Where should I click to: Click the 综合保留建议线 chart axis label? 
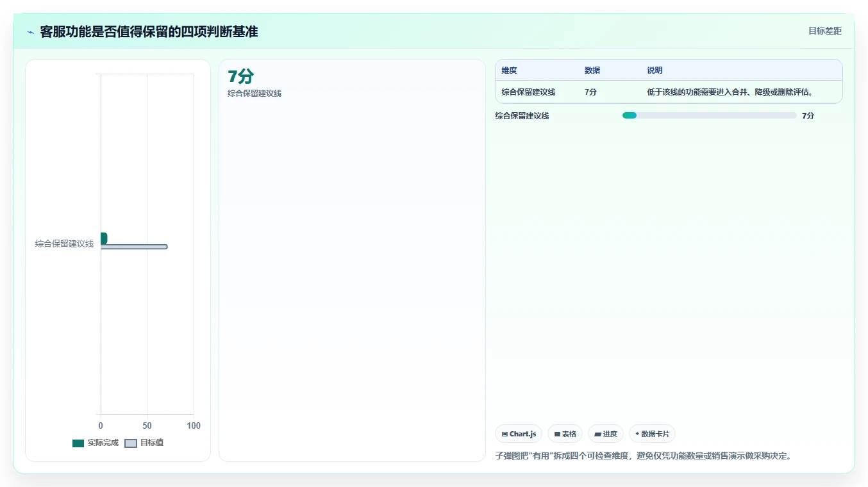pos(64,244)
